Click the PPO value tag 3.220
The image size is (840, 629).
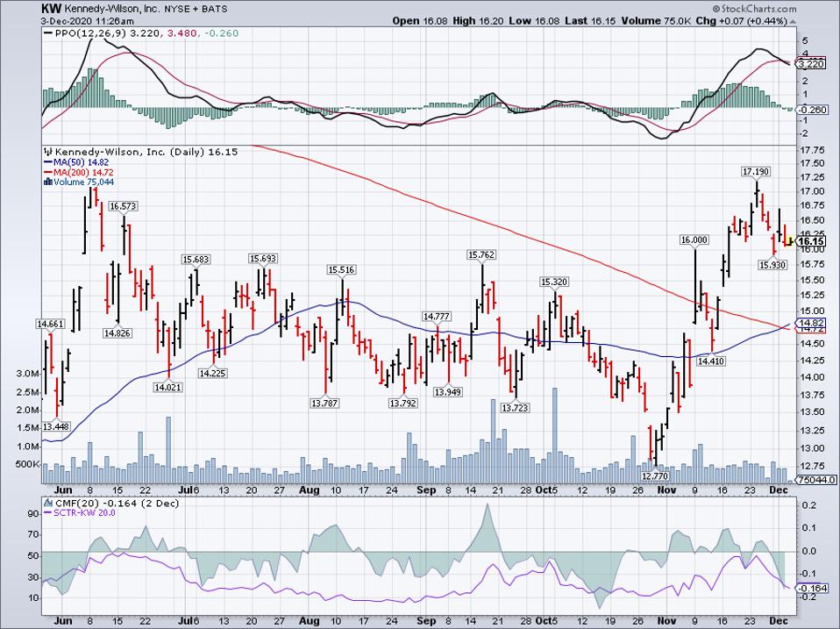811,64
